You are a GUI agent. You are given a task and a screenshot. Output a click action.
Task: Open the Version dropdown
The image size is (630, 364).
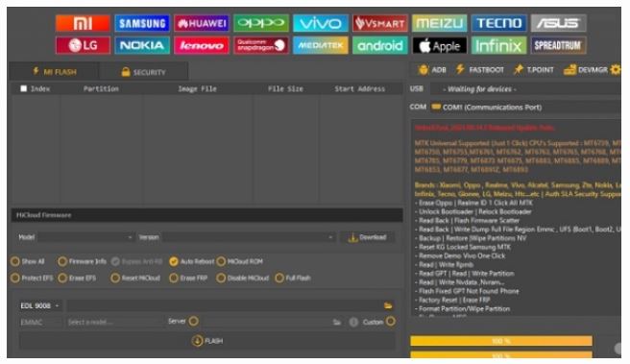pos(249,237)
